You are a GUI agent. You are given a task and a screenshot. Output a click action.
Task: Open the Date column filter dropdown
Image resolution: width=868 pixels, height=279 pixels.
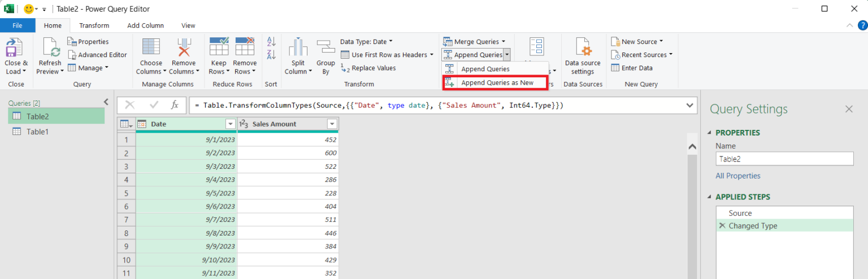[230, 124]
